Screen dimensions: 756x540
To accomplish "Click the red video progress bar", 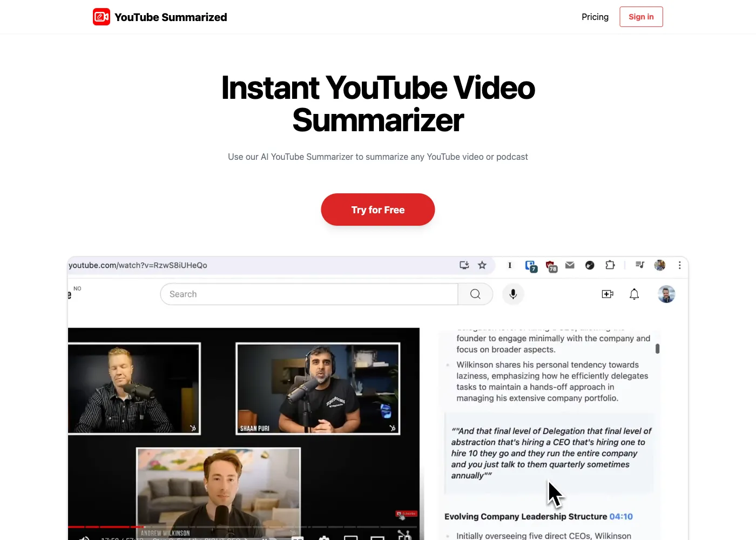I will 106,526.
